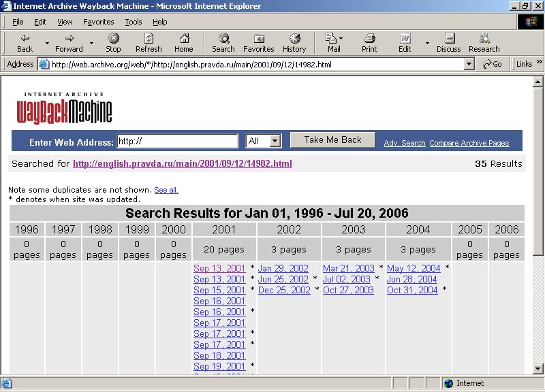Stop the page loading via Stop icon
The height and width of the screenshot is (392, 545).
pyautogui.click(x=114, y=38)
